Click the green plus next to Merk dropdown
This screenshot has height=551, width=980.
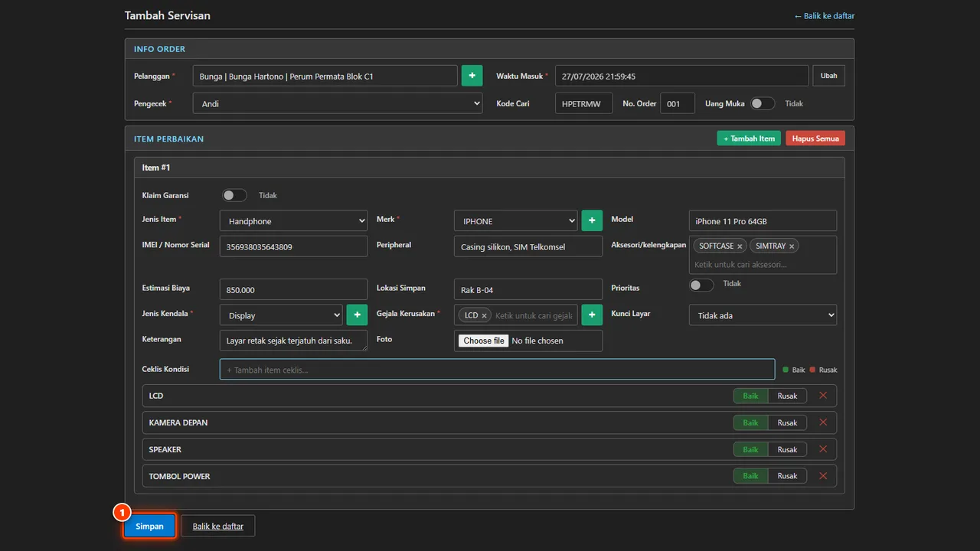click(x=592, y=220)
